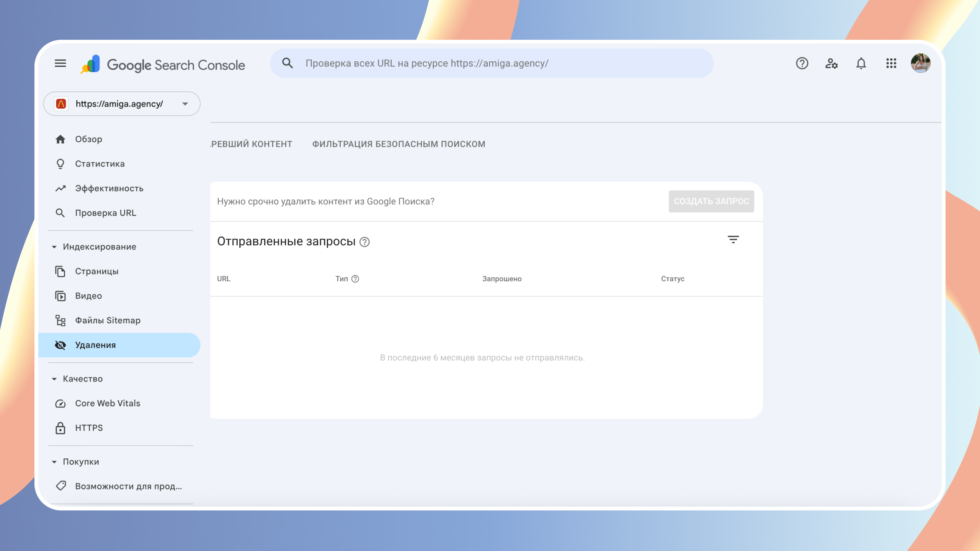The image size is (980, 551).
Task: Click help icon next to Тип column
Action: point(355,279)
